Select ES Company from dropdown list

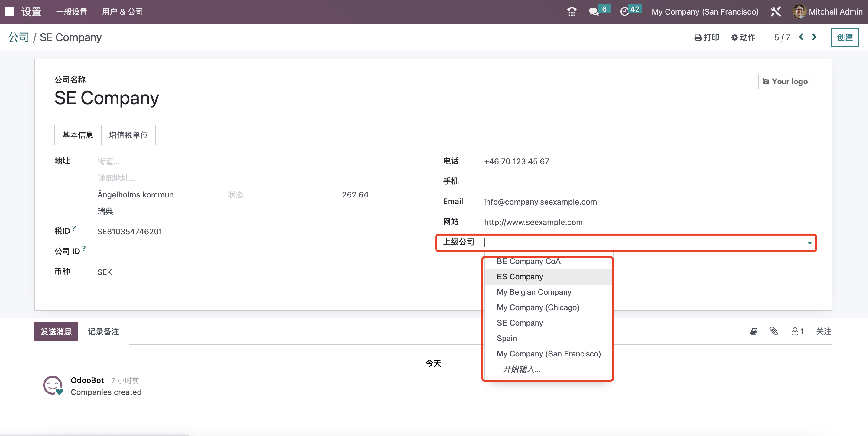tap(548, 277)
